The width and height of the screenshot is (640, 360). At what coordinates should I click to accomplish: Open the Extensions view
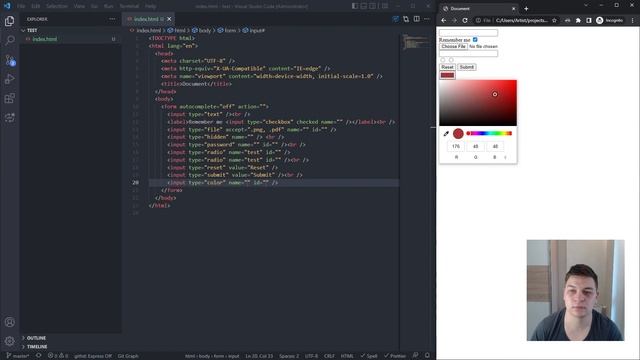click(x=9, y=98)
